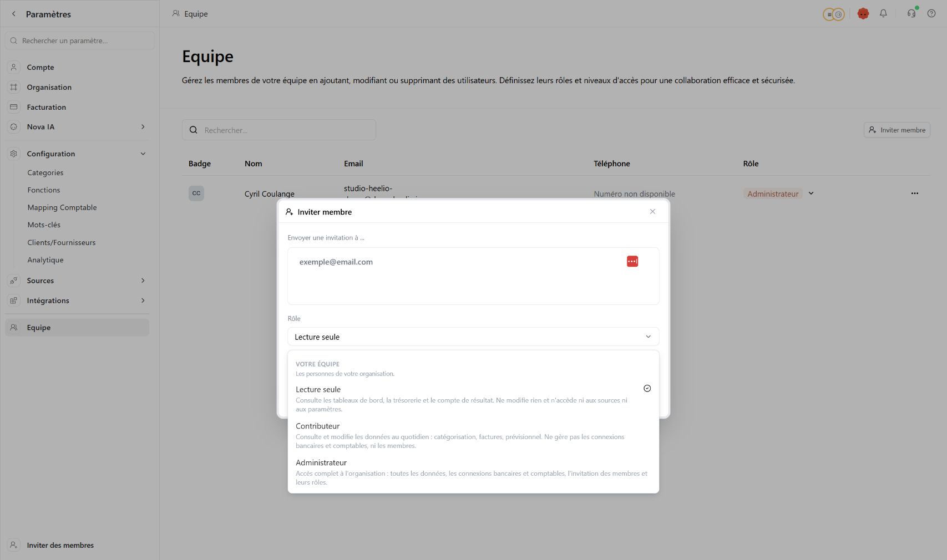Open Facturation settings in sidebar

coord(77,107)
